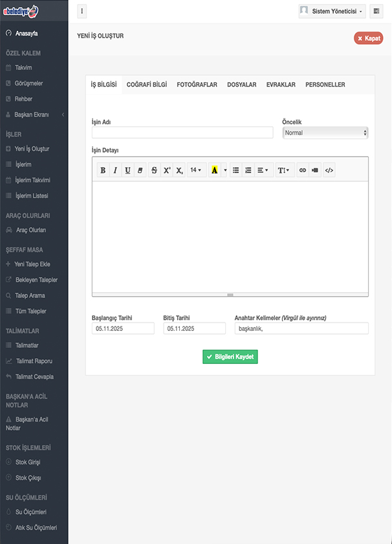Screen dimensions: 392x544
Task: Apply the yellow highlight text color
Action: (x=215, y=170)
